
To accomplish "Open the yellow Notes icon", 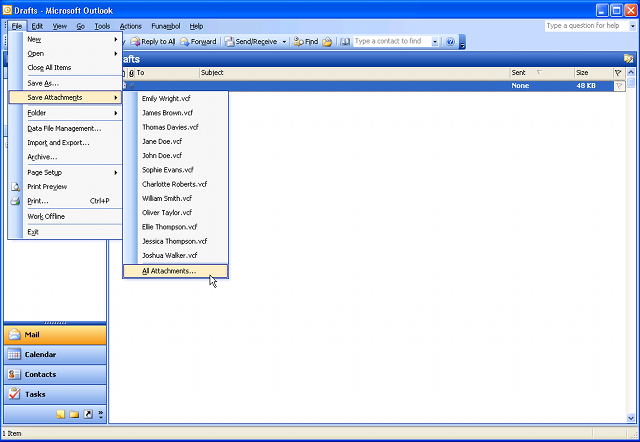I will click(x=60, y=414).
